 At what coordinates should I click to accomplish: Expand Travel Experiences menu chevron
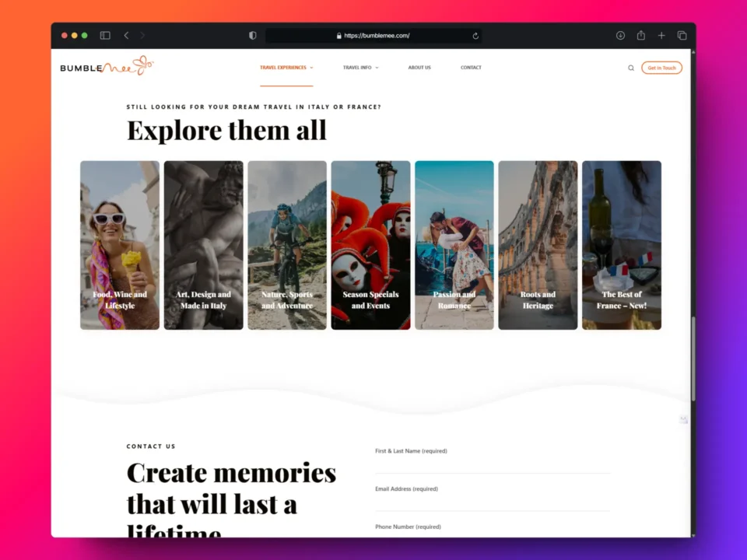click(311, 68)
